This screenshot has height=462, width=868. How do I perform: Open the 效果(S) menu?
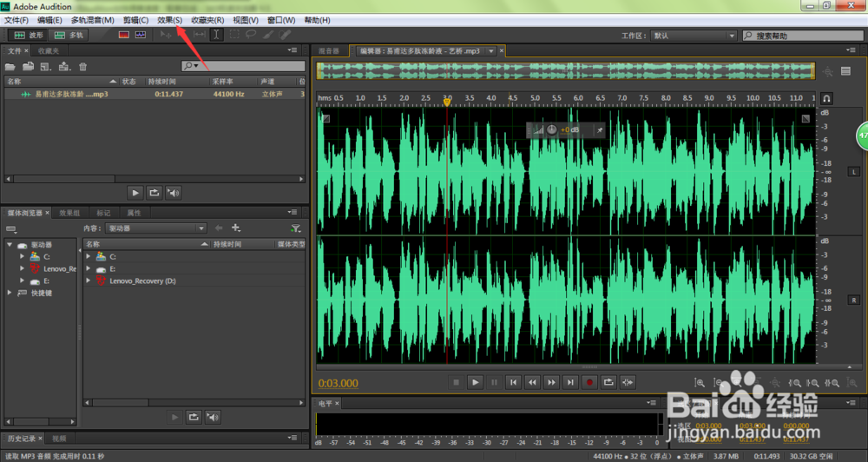[169, 20]
